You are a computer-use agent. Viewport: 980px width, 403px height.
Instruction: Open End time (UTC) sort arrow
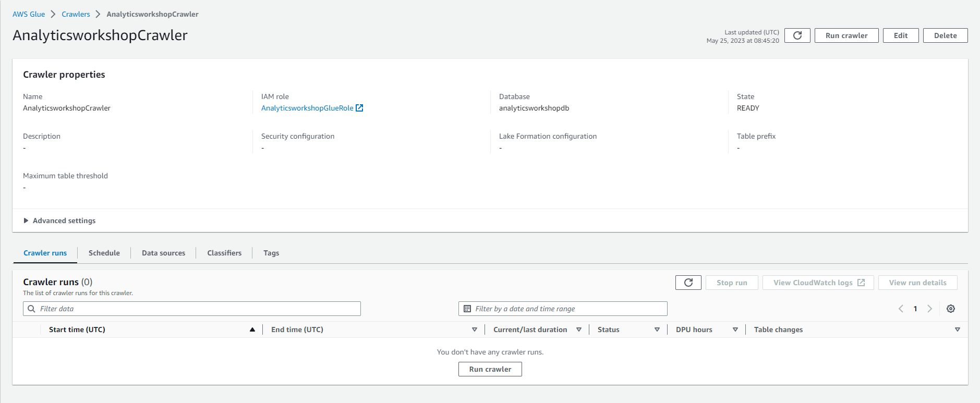point(475,329)
